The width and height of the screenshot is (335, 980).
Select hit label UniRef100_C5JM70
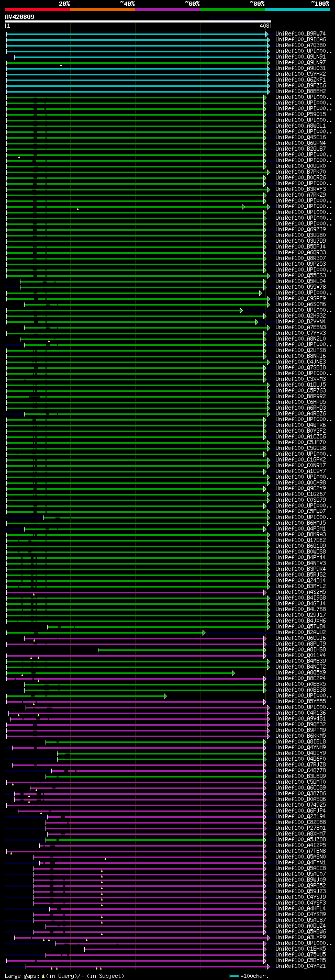(x=300, y=443)
